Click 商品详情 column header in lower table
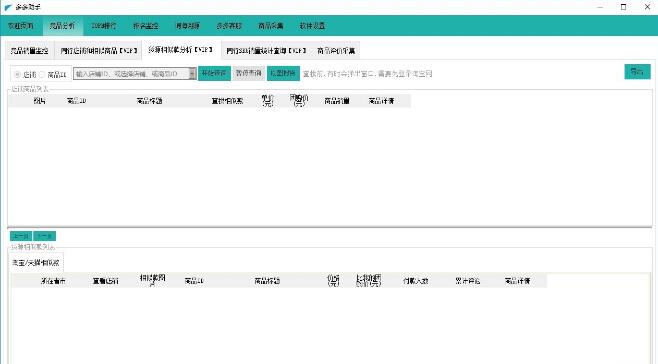 click(517, 281)
